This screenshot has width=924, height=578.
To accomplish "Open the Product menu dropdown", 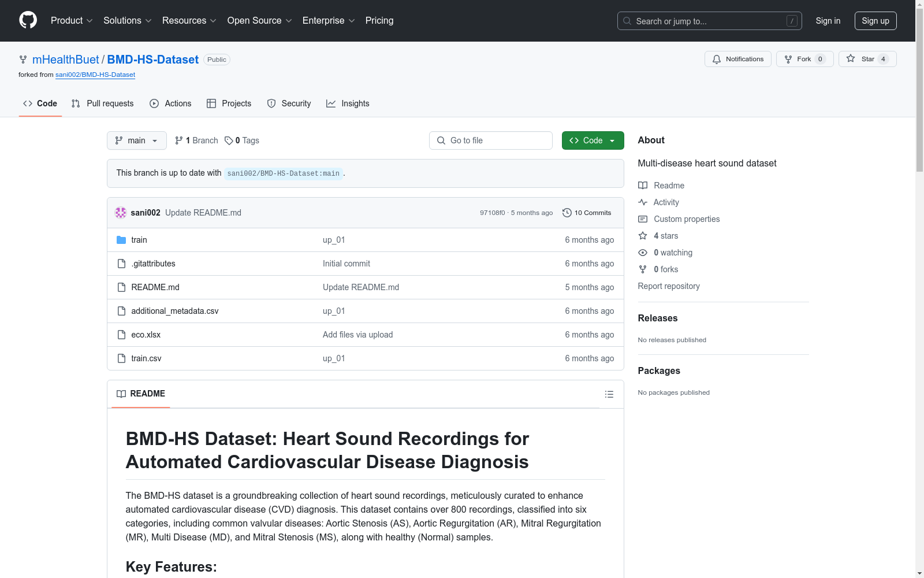I will click(x=71, y=20).
